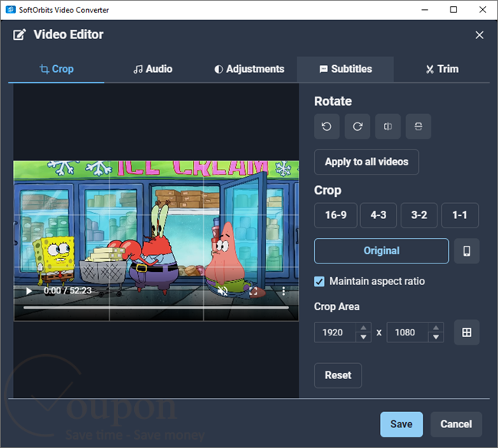Enter fullscreen in video preview
This screenshot has height=448, width=498.
point(253,291)
